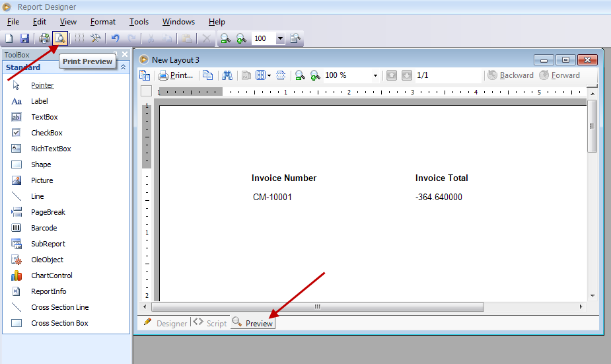Open the main toolbar zoom 100 dropdown arrow
This screenshot has width=611, height=364.
[x=280, y=38]
